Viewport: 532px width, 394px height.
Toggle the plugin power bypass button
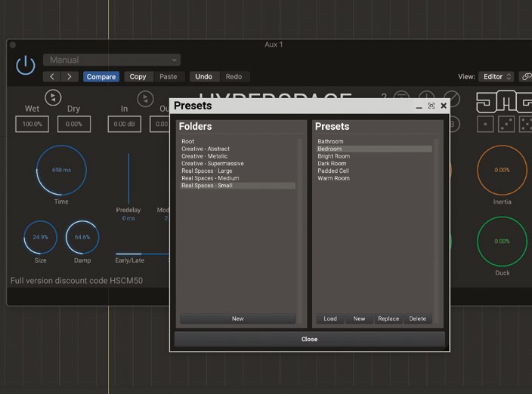pos(25,66)
